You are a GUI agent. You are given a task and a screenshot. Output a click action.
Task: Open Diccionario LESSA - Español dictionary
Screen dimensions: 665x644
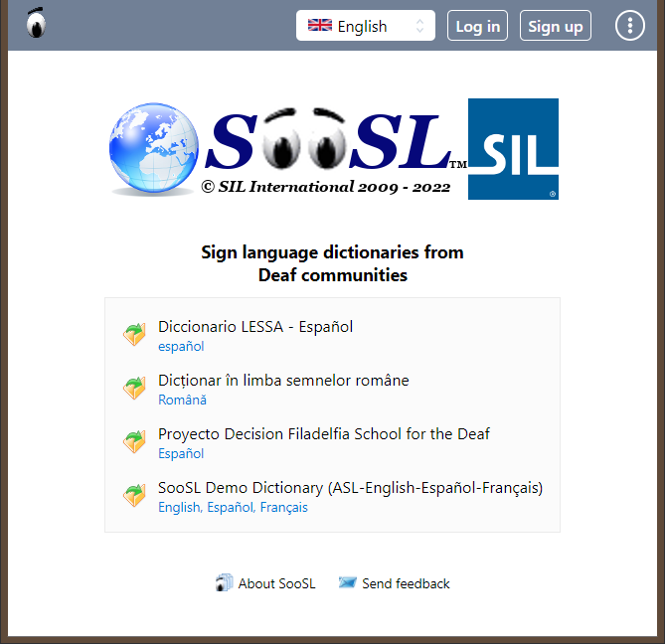[255, 327]
